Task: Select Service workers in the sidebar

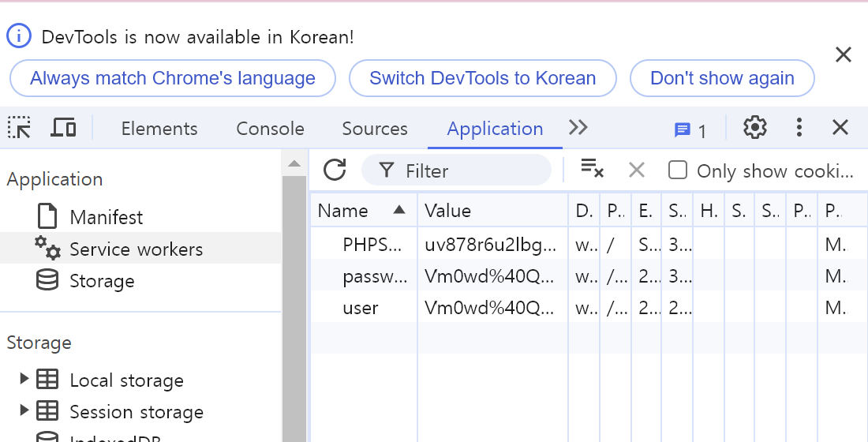Action: pos(137,249)
